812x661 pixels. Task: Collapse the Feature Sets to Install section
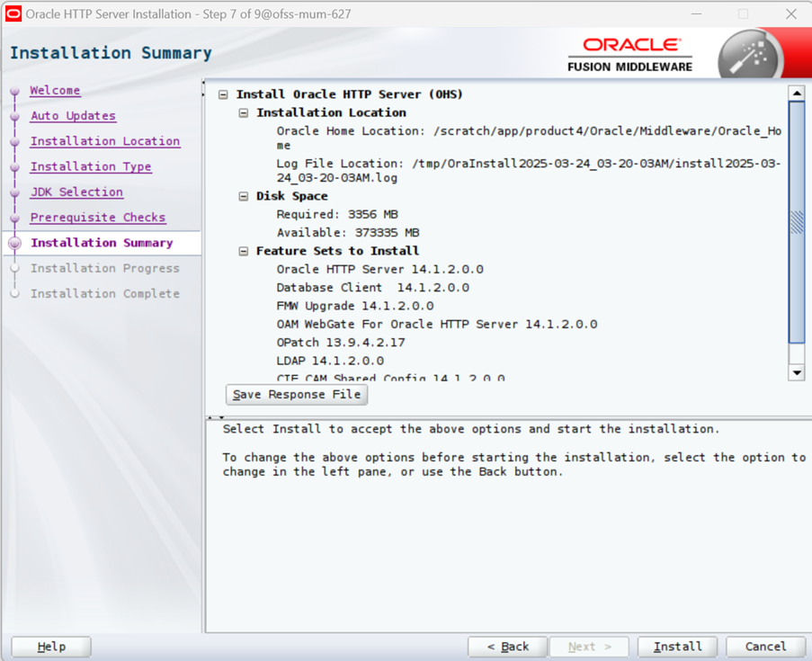point(244,251)
